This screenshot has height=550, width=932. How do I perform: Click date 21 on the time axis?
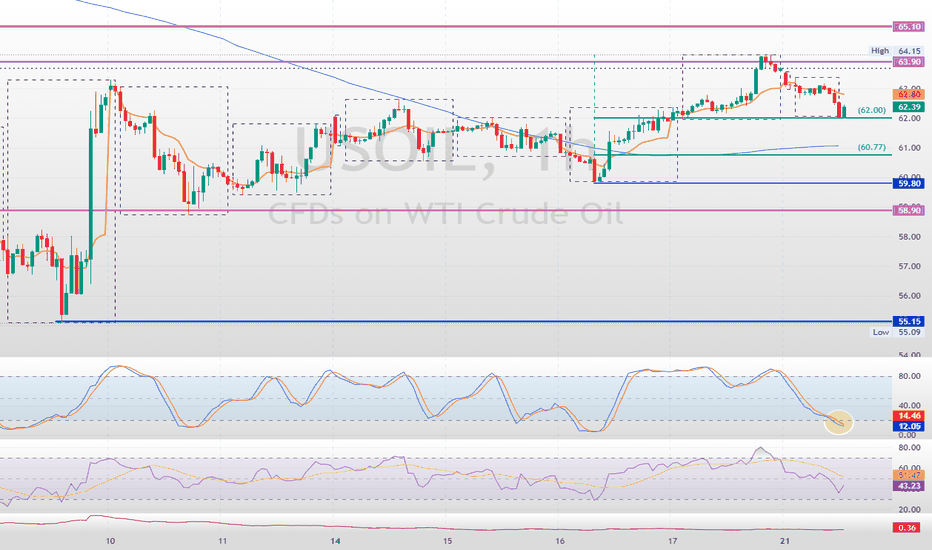coord(785,541)
